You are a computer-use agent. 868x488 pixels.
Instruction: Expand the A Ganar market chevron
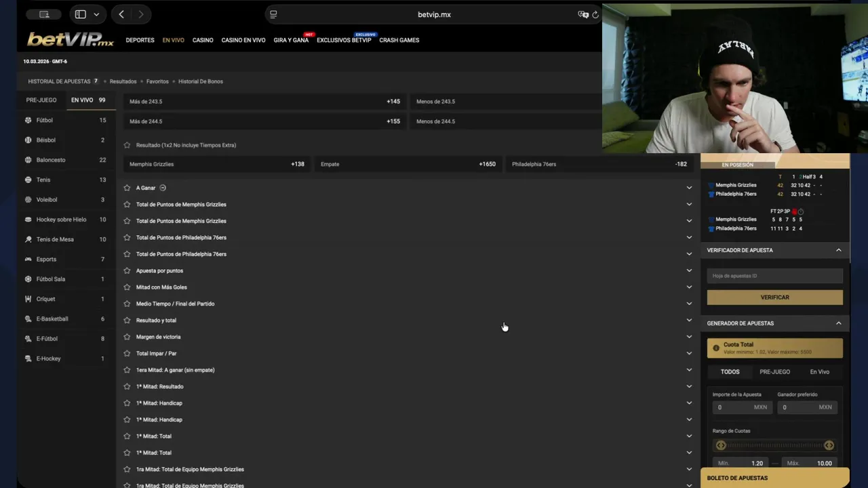(689, 188)
